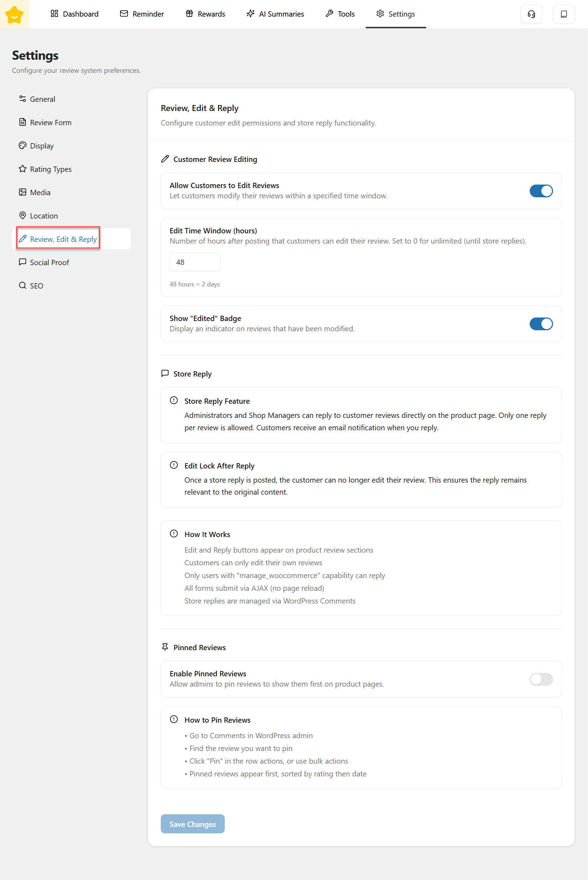Open the Tools tab
Screen dimensions: 588x880
340,14
